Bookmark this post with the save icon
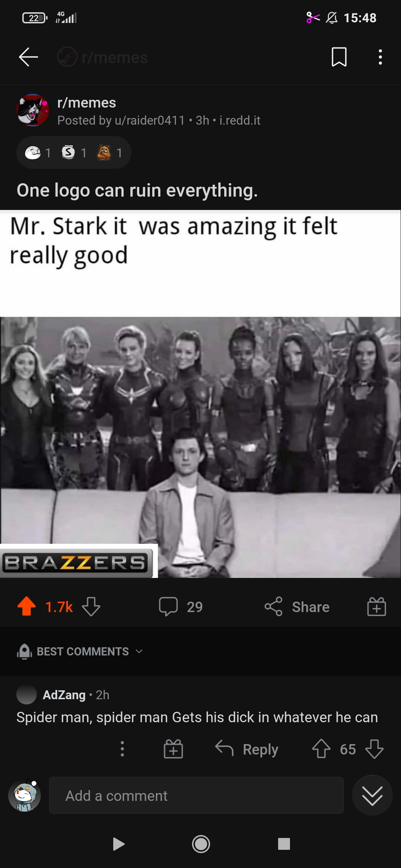Screen dimensions: 401x868 click(339, 57)
